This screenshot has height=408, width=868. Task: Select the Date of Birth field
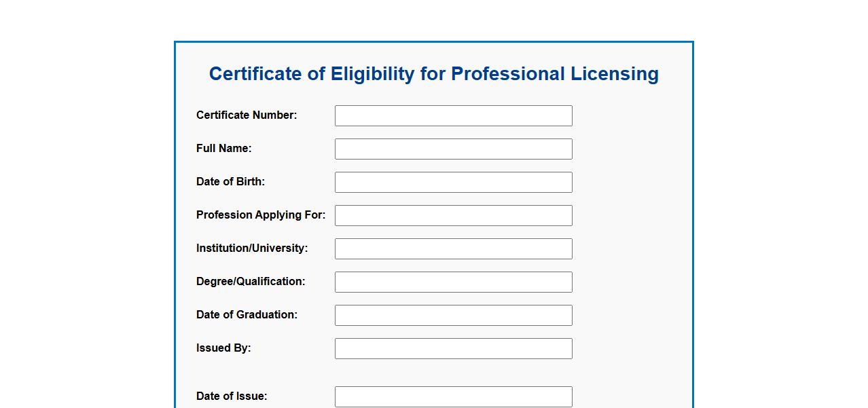[x=453, y=182]
